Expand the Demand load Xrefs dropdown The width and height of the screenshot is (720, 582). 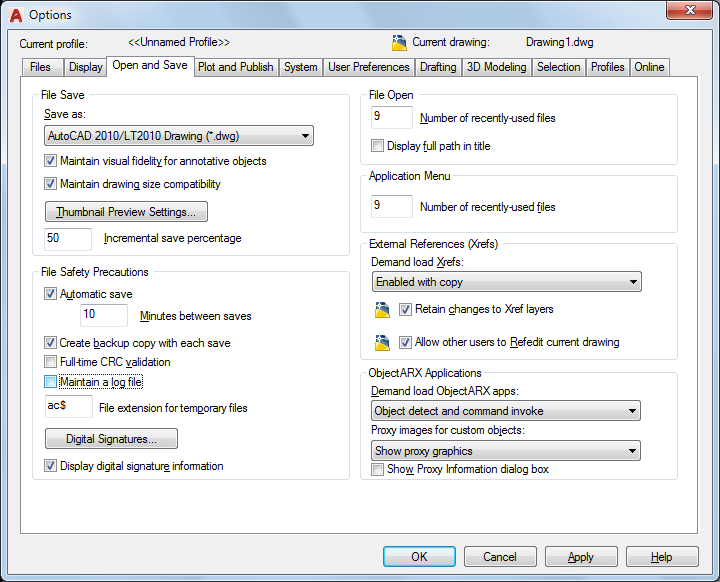506,282
